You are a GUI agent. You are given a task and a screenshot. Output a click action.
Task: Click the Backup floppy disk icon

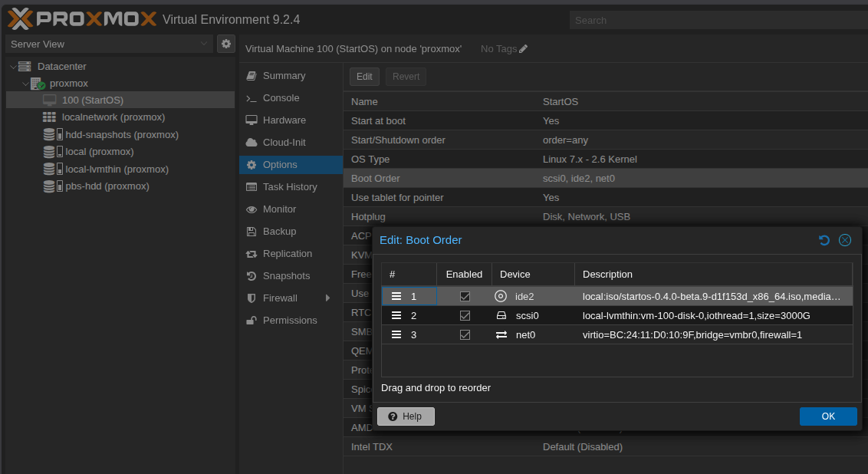tap(252, 232)
